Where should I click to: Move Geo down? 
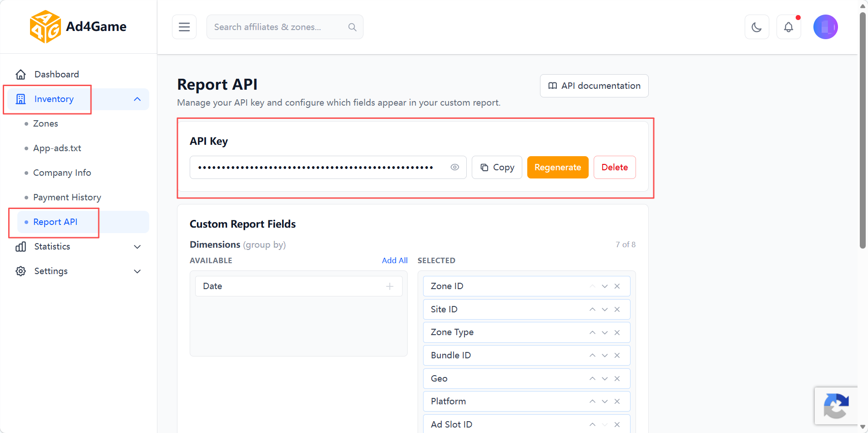coord(605,378)
